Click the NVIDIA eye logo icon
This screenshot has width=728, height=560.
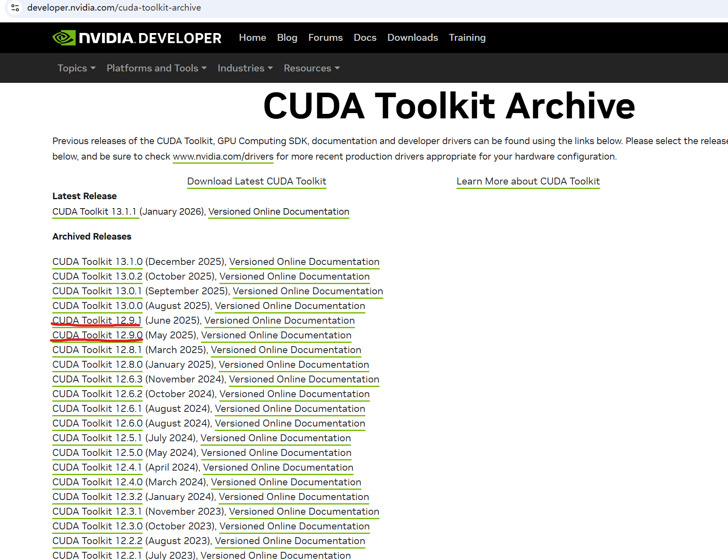click(x=64, y=38)
